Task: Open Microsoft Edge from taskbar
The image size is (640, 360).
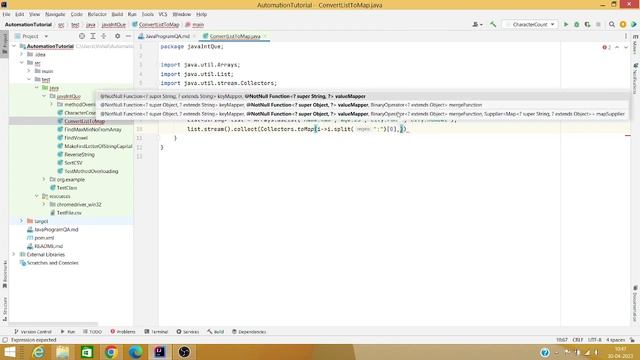Action: click(136, 352)
